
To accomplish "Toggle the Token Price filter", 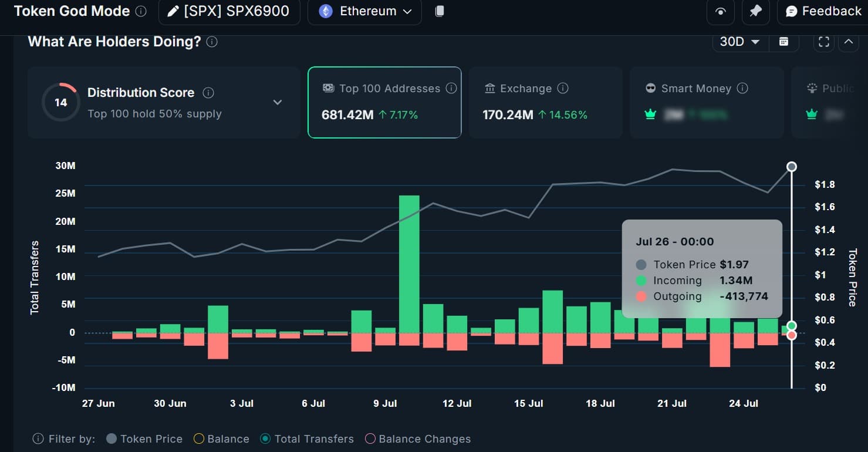I will pos(144,439).
